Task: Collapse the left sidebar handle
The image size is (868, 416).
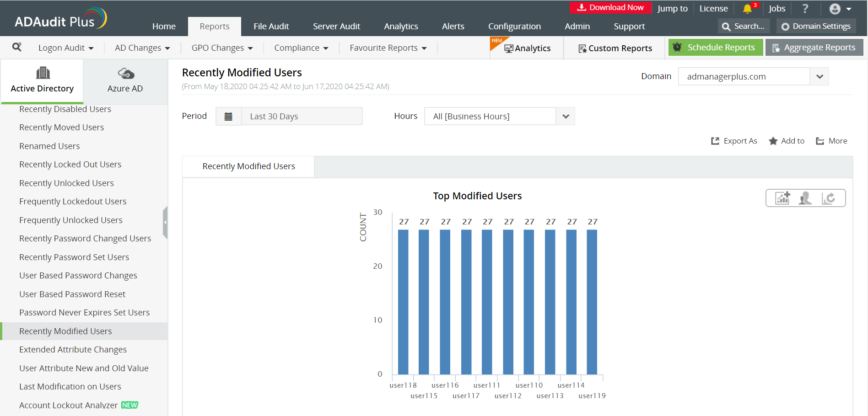Action: pyautogui.click(x=165, y=222)
